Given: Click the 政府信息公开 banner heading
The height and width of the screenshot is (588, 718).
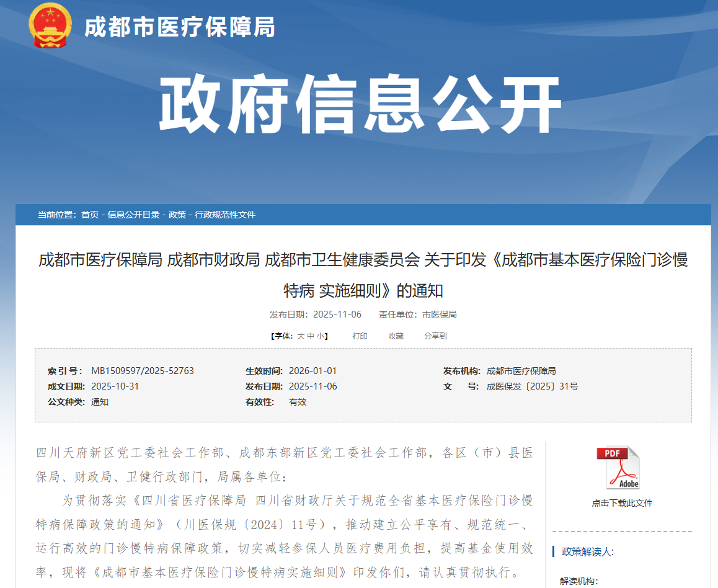Looking at the screenshot, I should tap(359, 104).
